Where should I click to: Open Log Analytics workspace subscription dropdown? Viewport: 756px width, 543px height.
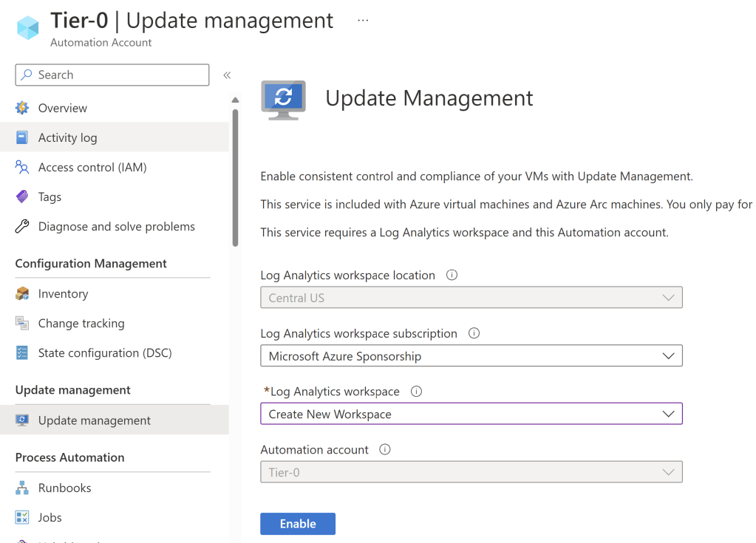471,356
